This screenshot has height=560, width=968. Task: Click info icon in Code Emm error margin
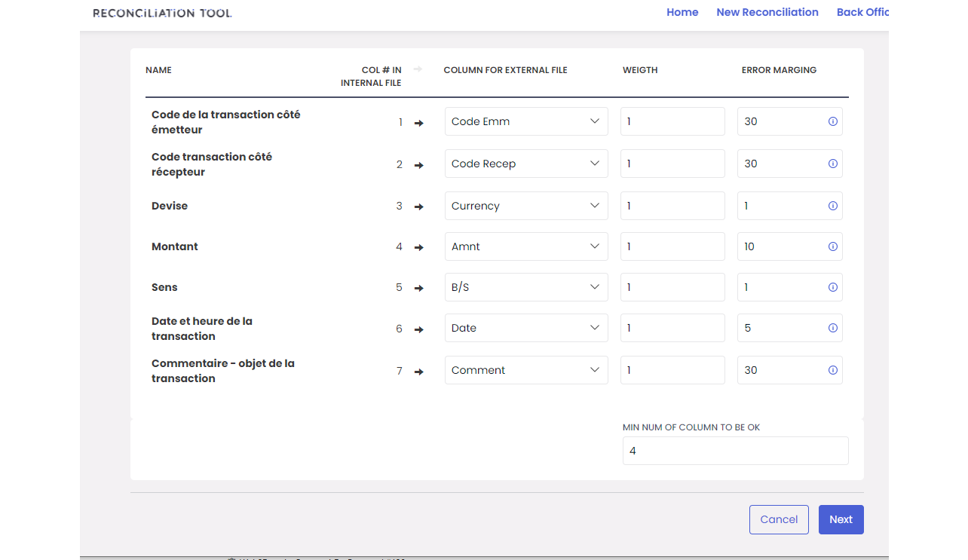(832, 121)
